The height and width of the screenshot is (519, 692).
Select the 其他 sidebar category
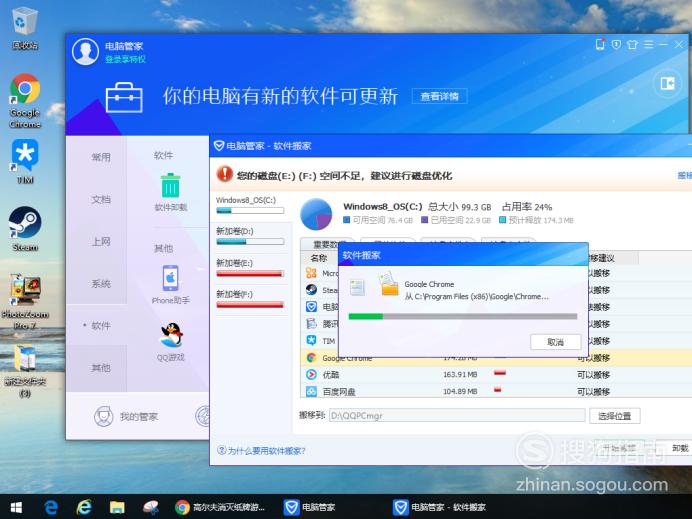click(x=101, y=368)
